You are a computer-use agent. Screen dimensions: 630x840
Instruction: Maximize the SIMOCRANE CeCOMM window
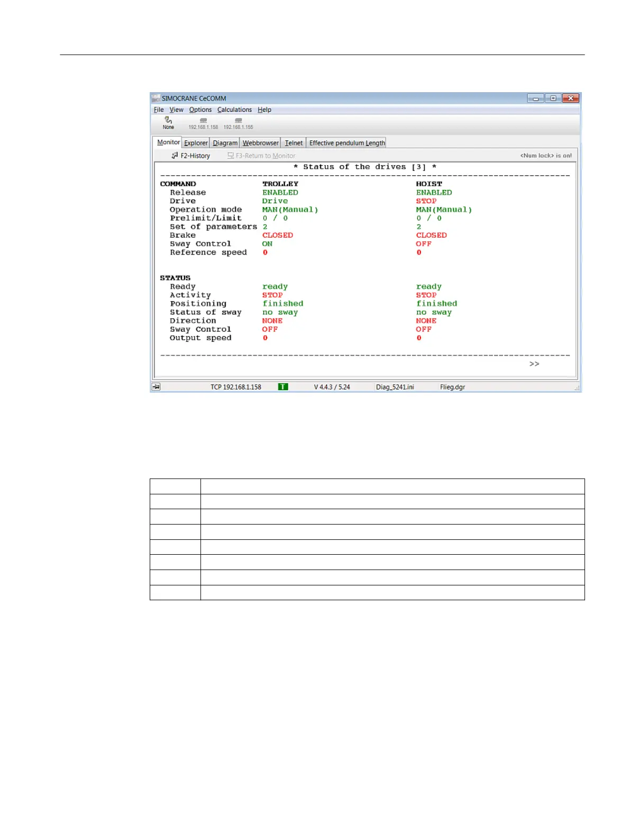pos(553,98)
